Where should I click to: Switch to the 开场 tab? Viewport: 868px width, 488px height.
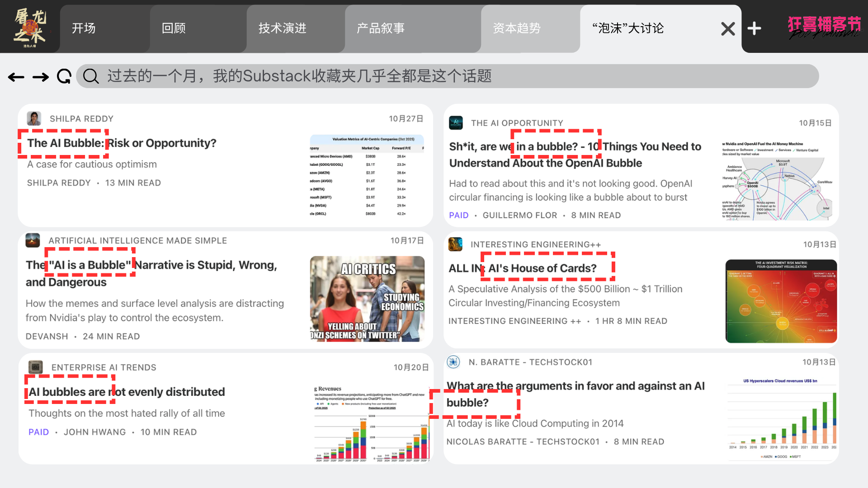pos(84,28)
